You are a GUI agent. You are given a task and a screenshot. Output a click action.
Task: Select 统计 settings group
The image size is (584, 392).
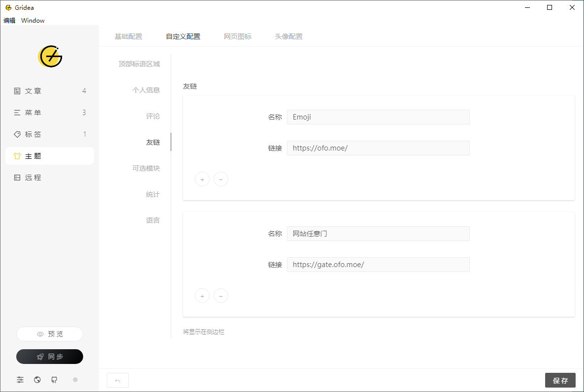coord(153,194)
